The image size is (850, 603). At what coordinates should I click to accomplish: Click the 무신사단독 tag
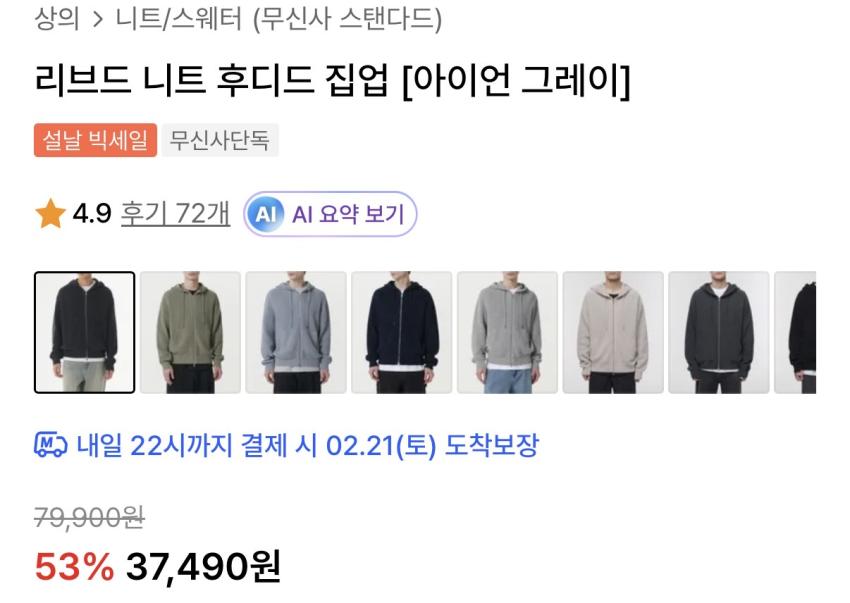point(220,140)
